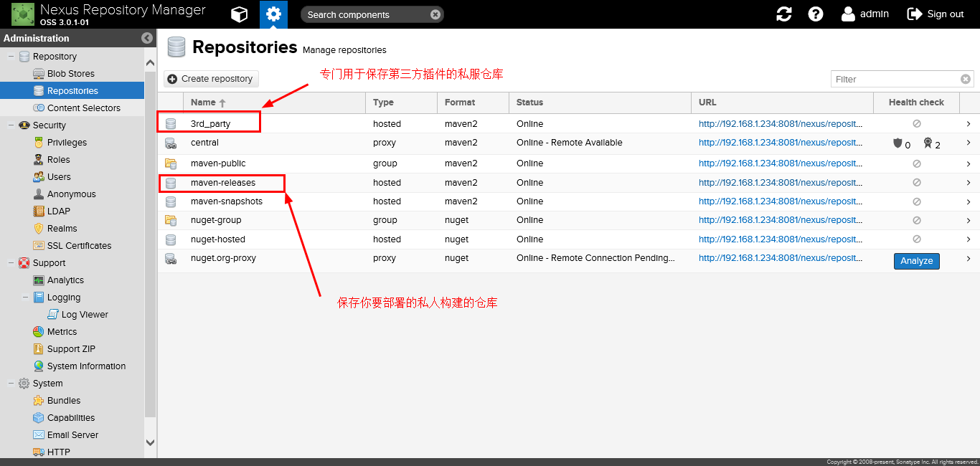Open Realms settings
The width and height of the screenshot is (980, 466).
(x=62, y=229)
